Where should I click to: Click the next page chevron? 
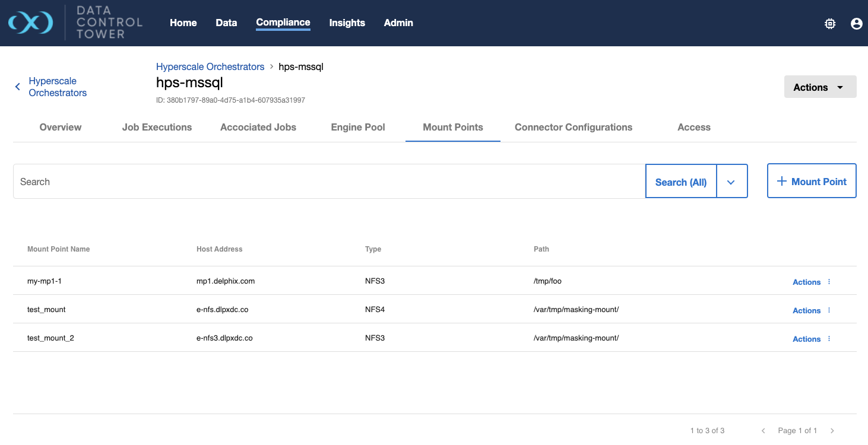point(832,430)
